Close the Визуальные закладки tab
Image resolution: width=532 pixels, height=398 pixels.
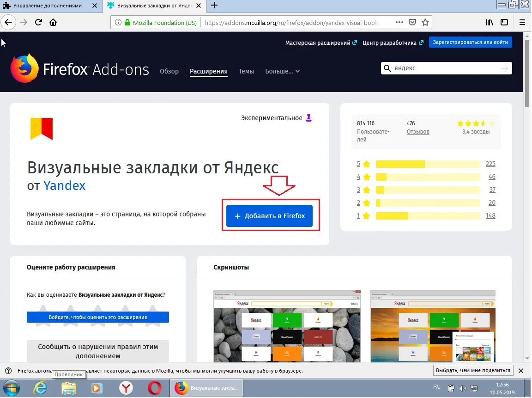pyautogui.click(x=199, y=6)
